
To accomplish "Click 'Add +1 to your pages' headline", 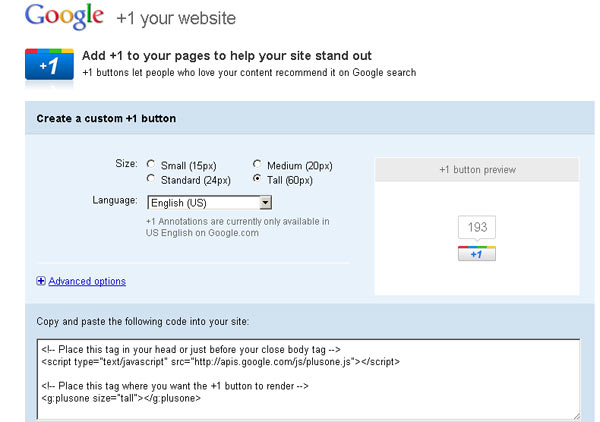I will [x=227, y=56].
